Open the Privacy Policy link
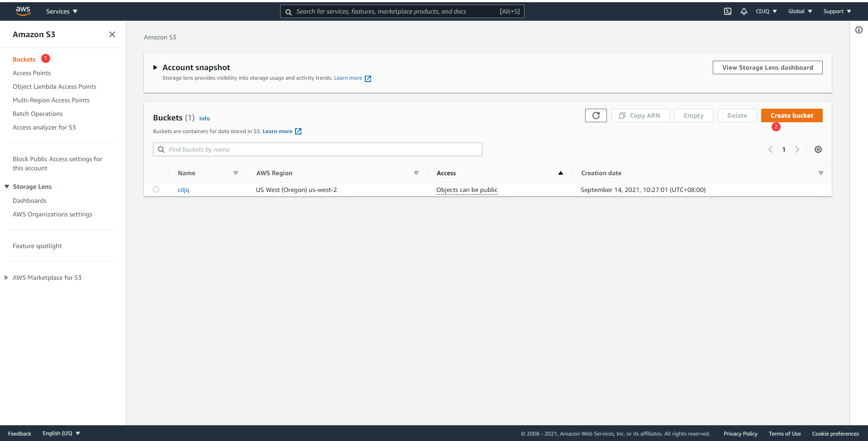868x441 pixels. click(740, 434)
